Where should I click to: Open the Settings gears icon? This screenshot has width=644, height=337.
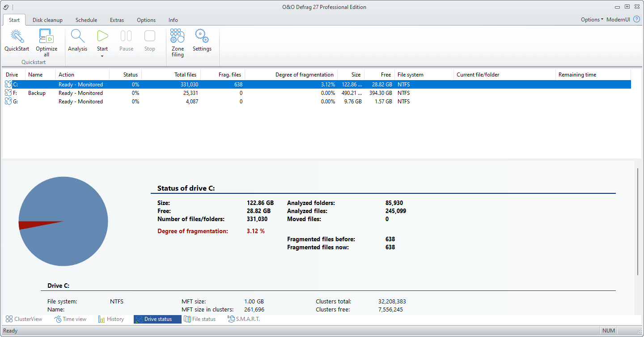pos(202,36)
